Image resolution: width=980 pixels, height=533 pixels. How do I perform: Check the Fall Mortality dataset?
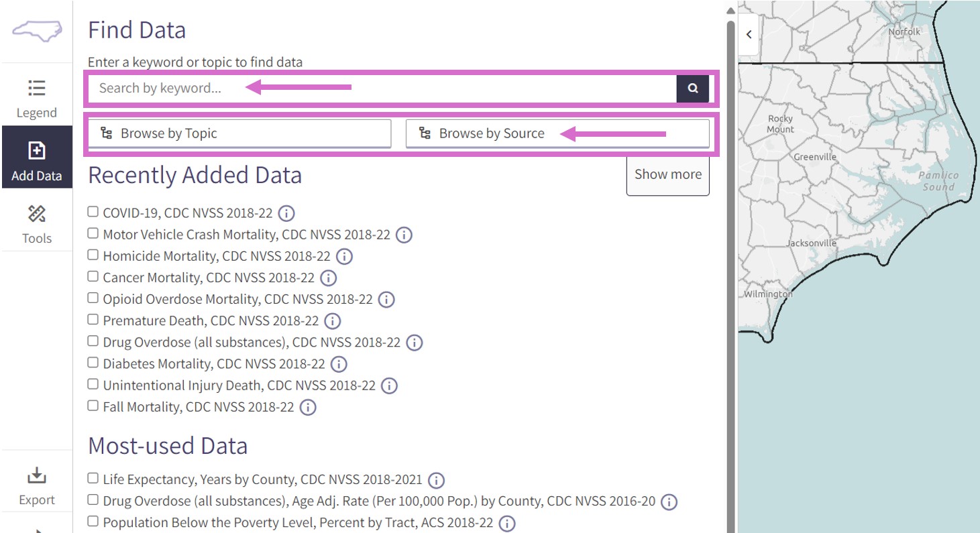[93, 406]
